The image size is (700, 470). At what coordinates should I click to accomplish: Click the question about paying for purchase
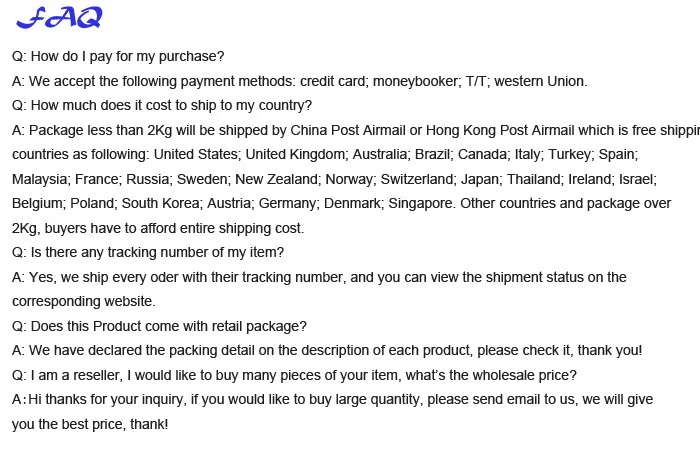click(118, 56)
